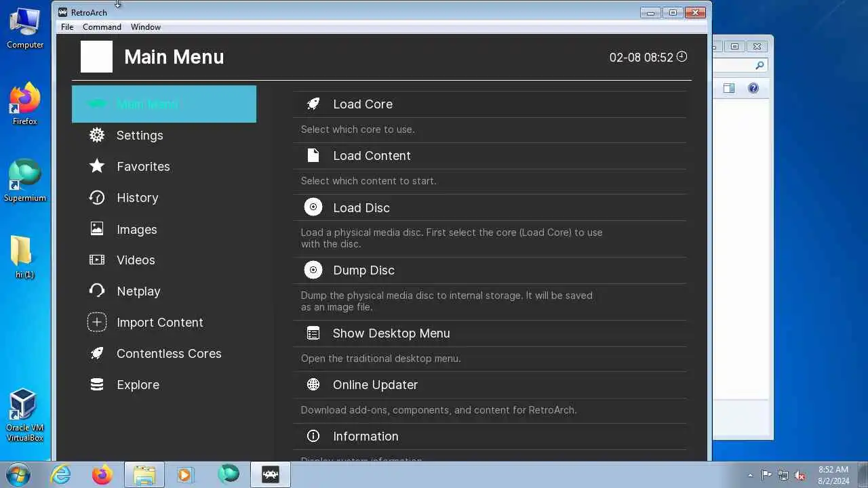Show hidden tray icons arrow

[x=750, y=475]
